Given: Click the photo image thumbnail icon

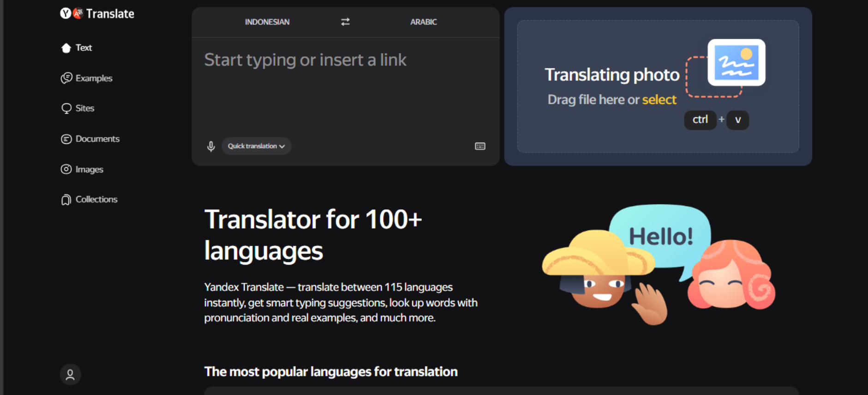Looking at the screenshot, I should (x=736, y=62).
